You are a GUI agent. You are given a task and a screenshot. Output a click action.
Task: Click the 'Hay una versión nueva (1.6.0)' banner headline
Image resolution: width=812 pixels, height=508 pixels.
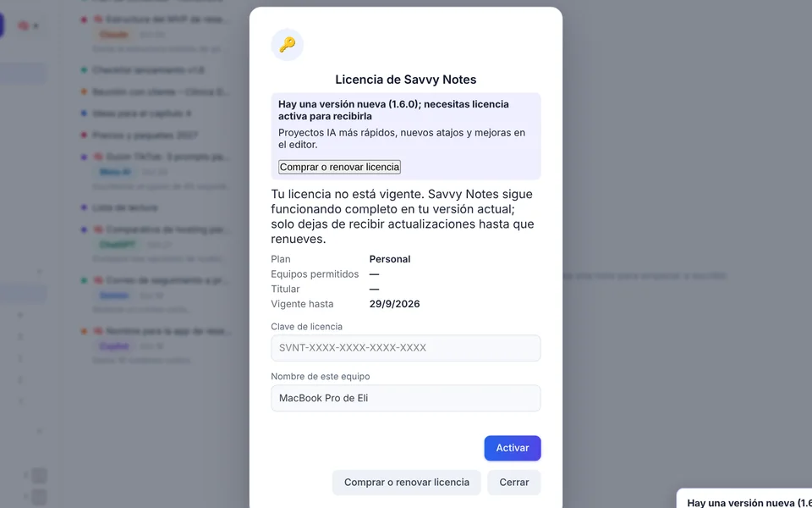click(393, 110)
